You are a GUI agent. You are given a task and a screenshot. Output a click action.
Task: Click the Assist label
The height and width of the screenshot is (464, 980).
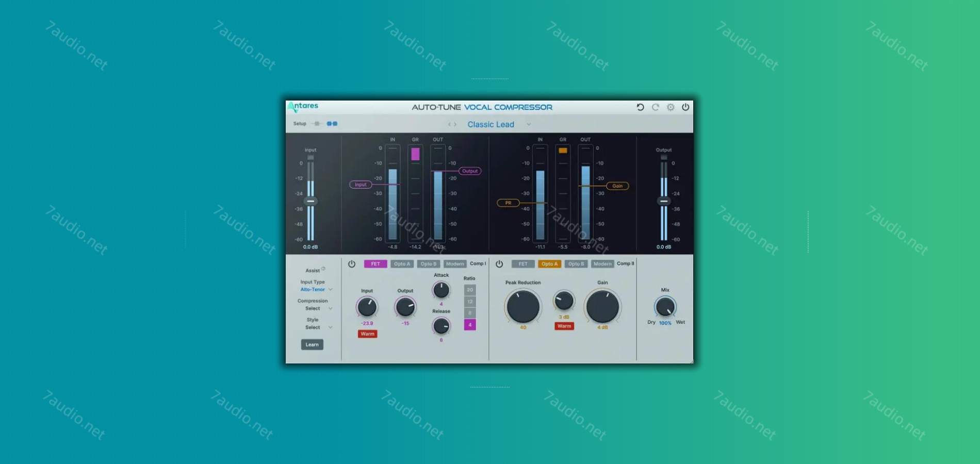313,271
